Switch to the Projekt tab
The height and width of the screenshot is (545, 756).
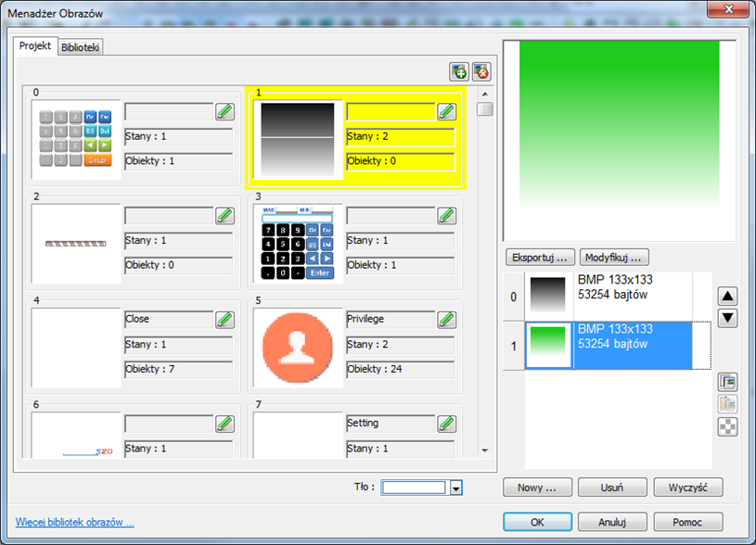[x=35, y=46]
